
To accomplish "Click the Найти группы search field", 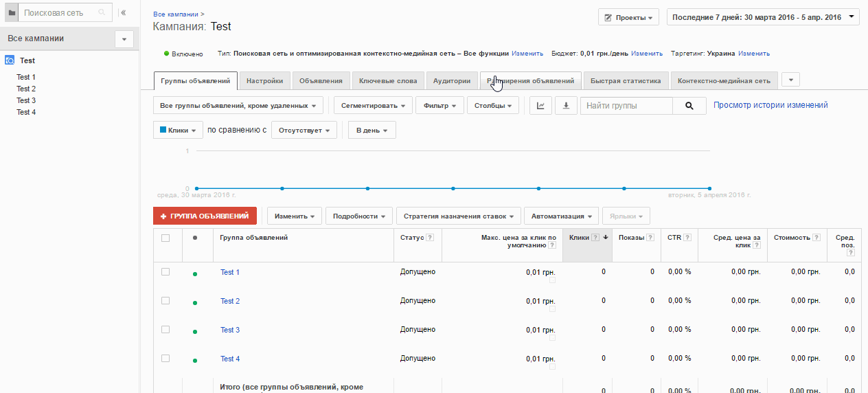I will point(626,106).
